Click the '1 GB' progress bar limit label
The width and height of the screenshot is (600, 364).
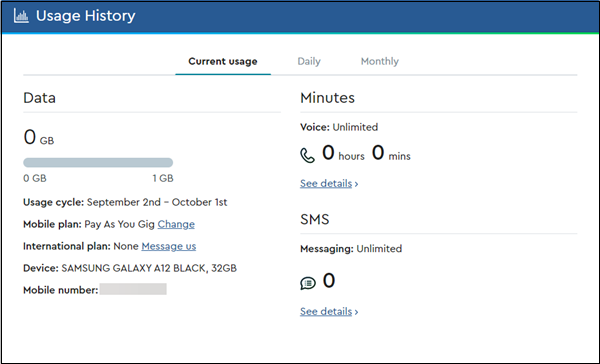click(x=163, y=178)
